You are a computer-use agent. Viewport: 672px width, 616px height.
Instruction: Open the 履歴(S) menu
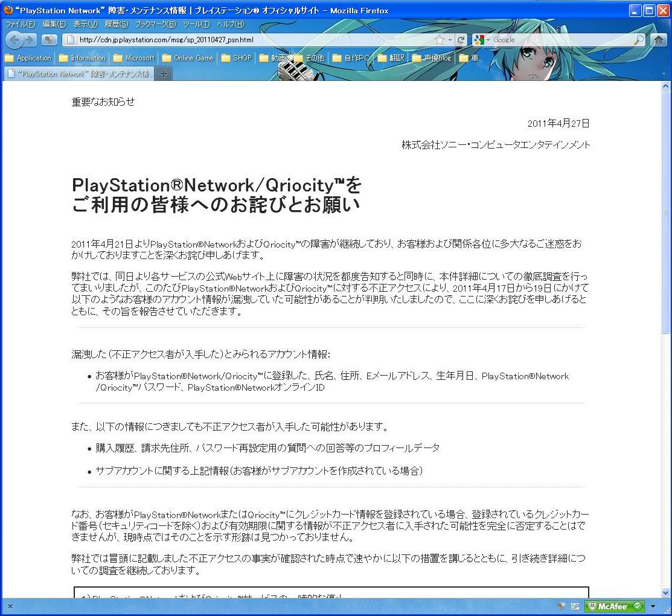pyautogui.click(x=116, y=24)
